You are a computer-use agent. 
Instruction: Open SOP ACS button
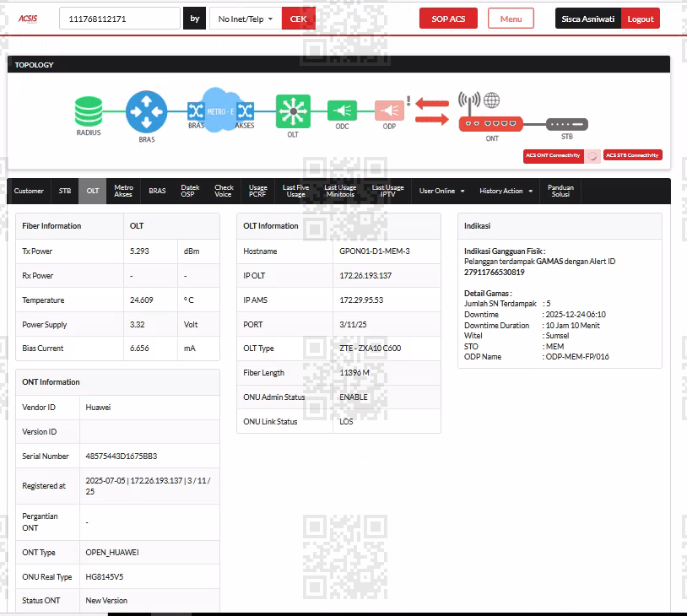tap(448, 19)
